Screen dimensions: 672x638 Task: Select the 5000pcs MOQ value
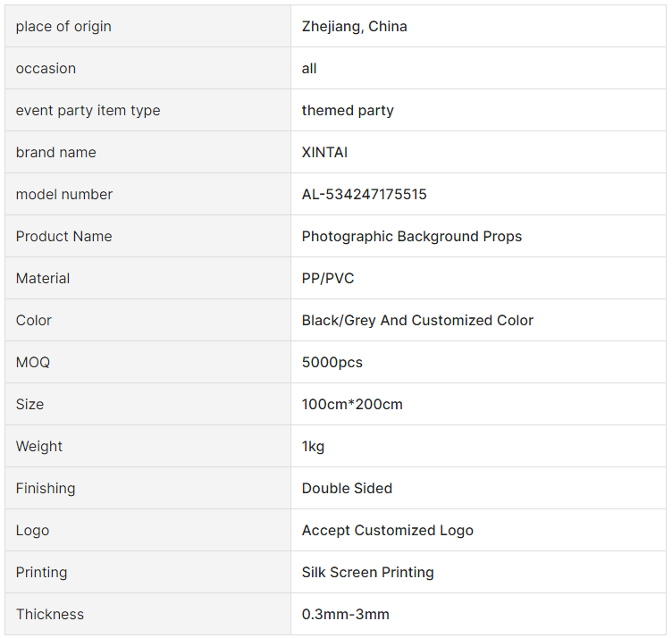(x=332, y=363)
